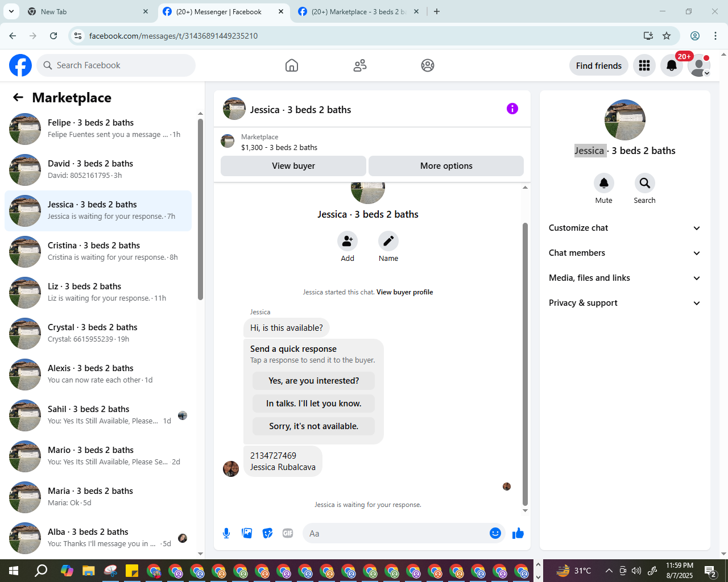This screenshot has height=582, width=728.
Task: Click the message input field Aa
Action: [396, 533]
